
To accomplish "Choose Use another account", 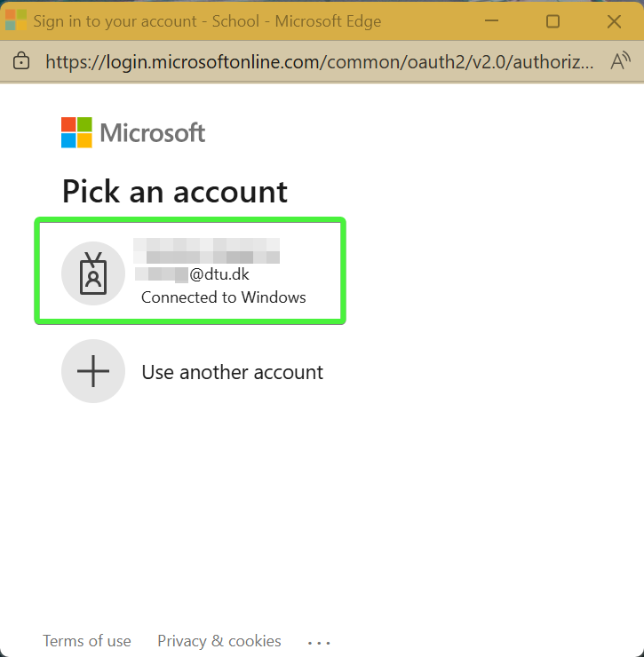I will point(232,372).
